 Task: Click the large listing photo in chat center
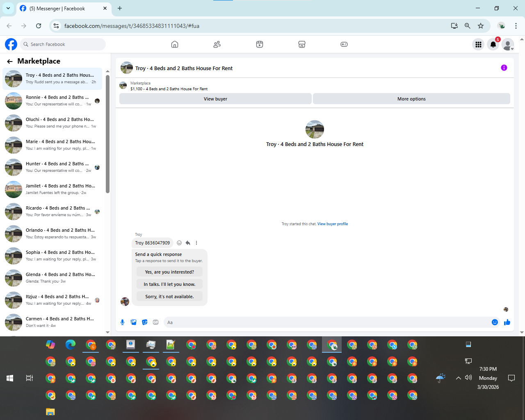coord(315,130)
